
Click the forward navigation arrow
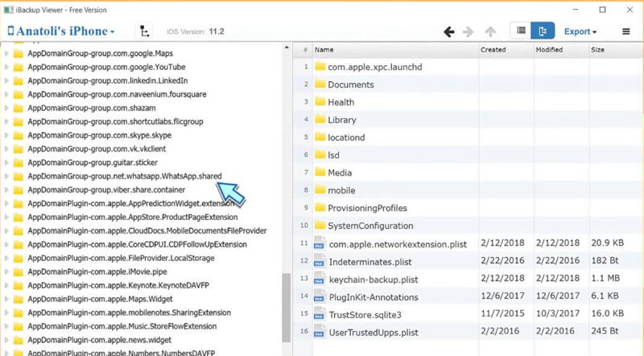468,31
